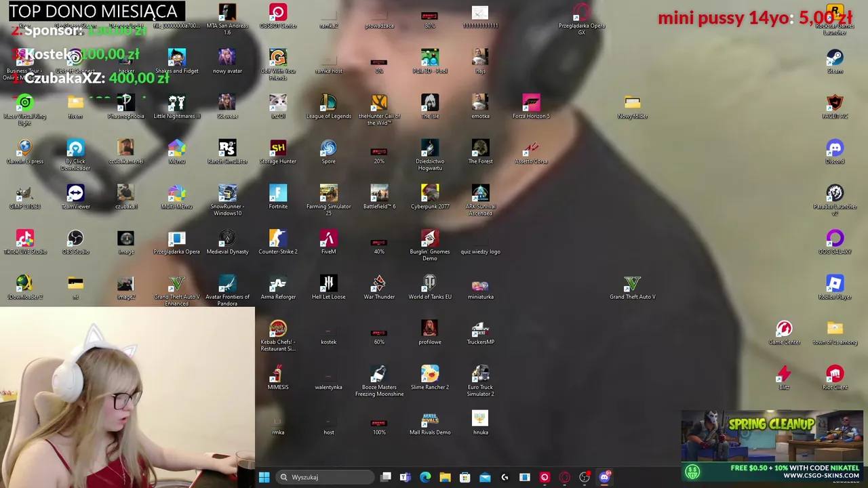Click the TeamViewer desktop icon

[x=75, y=193]
